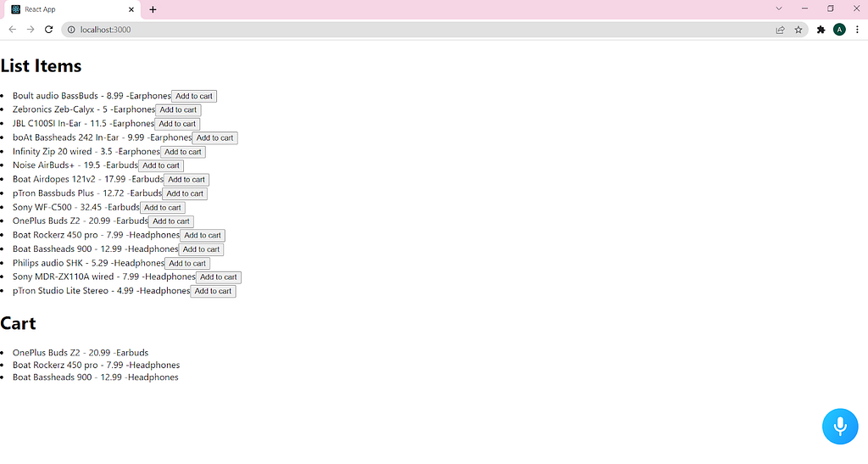The image size is (868, 464).
Task: Add Infinity Zip 20 wired to cart
Action: 183,152
